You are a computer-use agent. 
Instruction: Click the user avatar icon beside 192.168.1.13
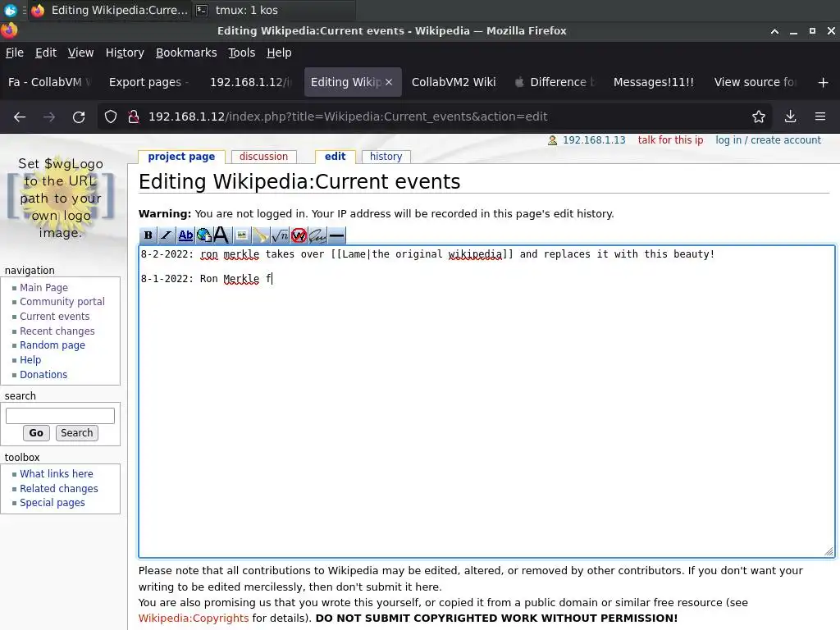click(552, 140)
